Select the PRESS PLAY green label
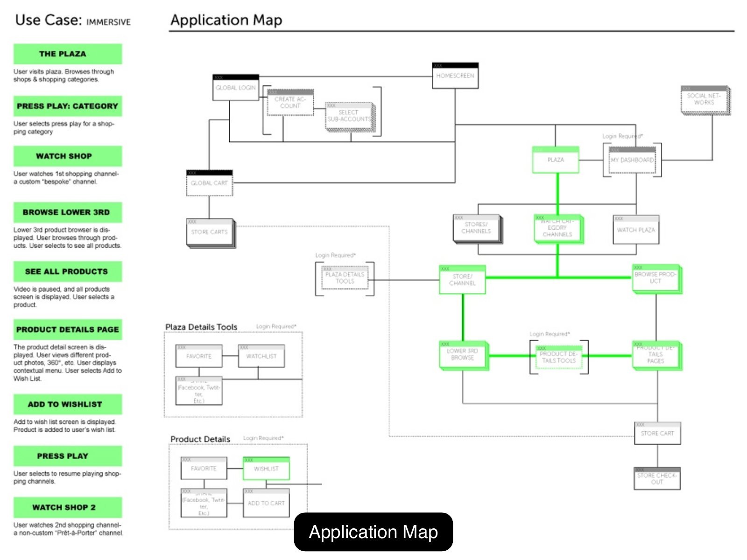This screenshot has height=560, width=747. pyautogui.click(x=68, y=456)
